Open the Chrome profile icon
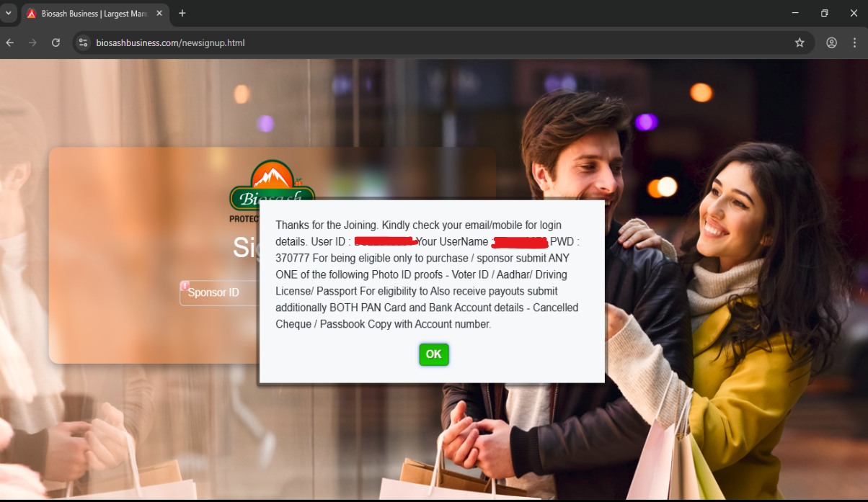 [831, 43]
